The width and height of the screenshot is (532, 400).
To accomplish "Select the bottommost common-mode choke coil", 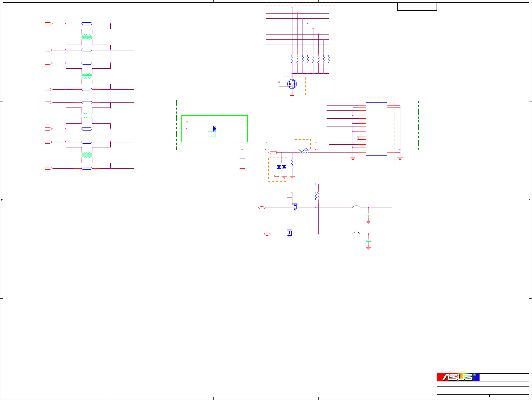I will pos(87,155).
